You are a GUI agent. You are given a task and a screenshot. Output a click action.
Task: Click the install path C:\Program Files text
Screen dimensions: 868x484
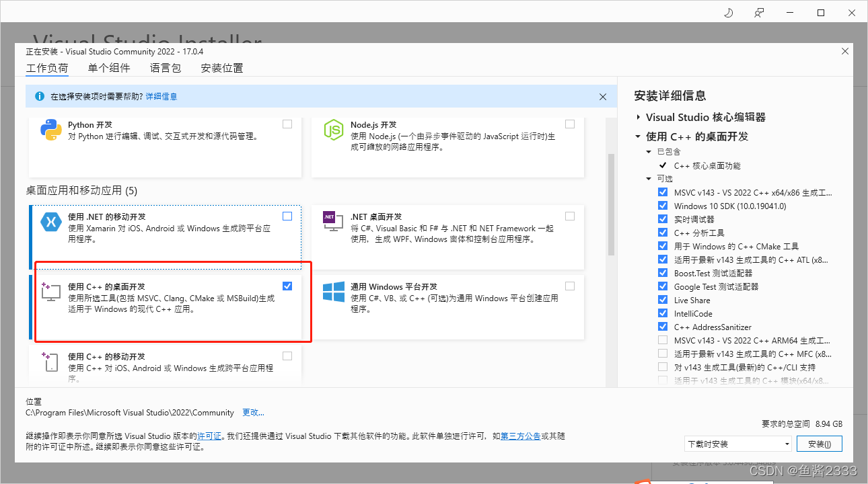click(130, 413)
